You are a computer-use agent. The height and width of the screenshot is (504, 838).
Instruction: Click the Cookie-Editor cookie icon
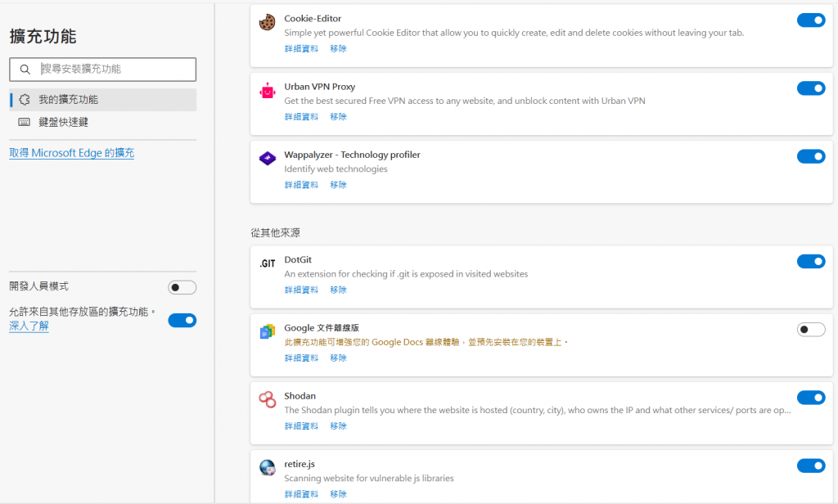pos(268,22)
